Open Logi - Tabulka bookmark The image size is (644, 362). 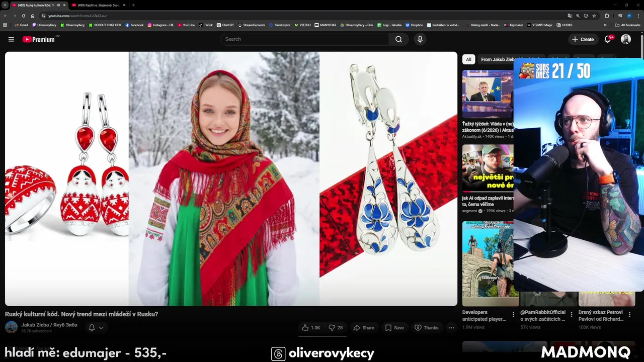(389, 25)
